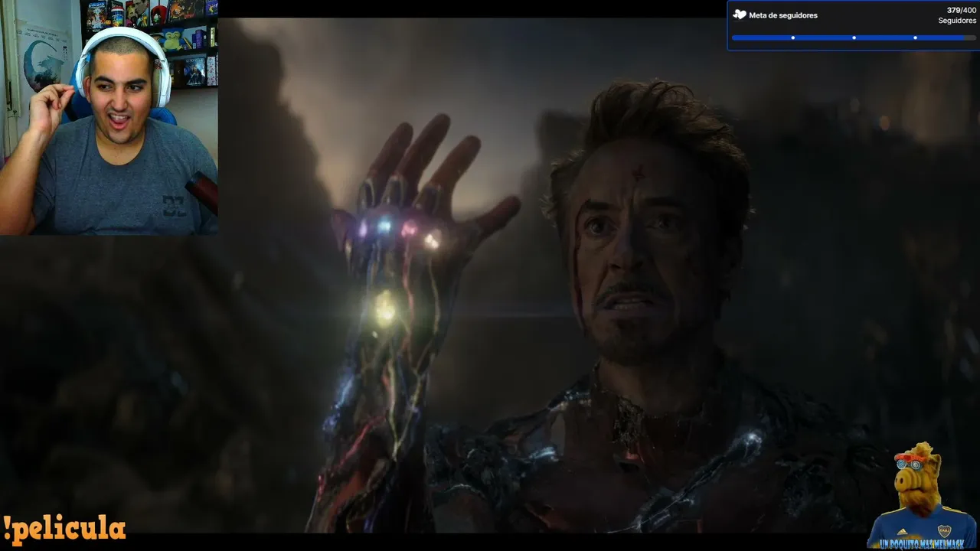
Task: Click the "UN POQUITO MAS MELMACK" caption
Action: 922,543
